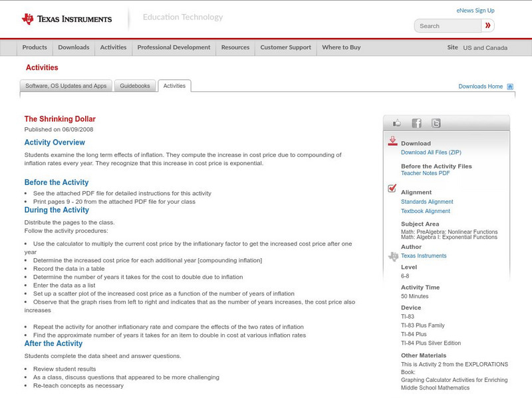Screen dimensions: 532x398
Task: Click the Before the Activity heading
Action: (57, 182)
